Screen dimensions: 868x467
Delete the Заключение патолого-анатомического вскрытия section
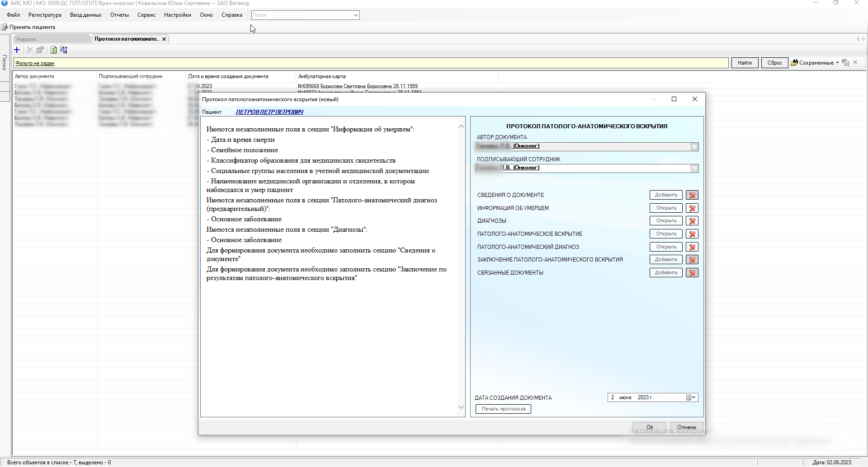coord(692,260)
